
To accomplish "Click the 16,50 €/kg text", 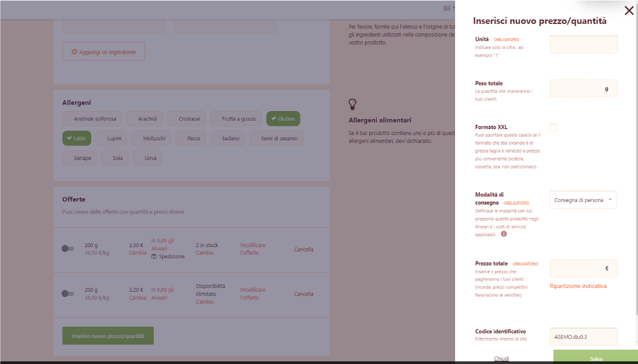I will coord(97,253).
